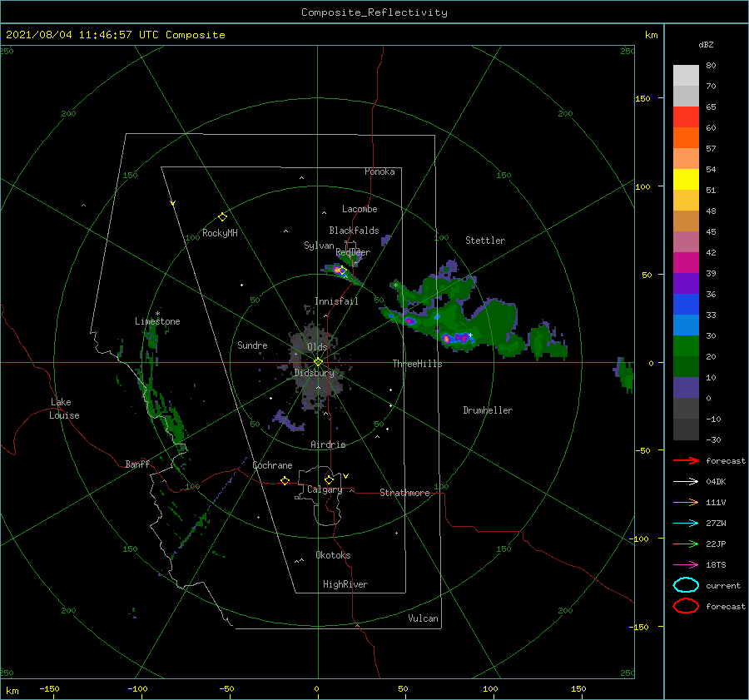The image size is (749, 700).
Task: Select the red 65 dBZ color swatch
Action: coord(686,117)
